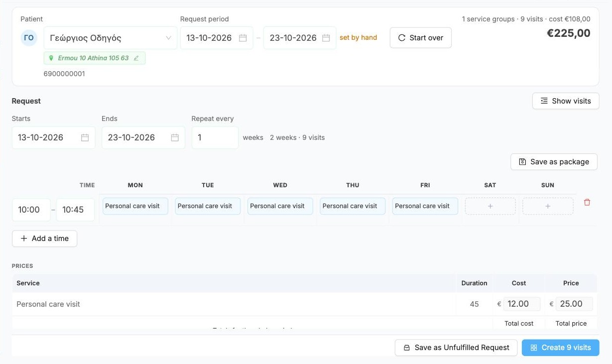Click the 'set by hand' label
The image size is (612, 364).
[x=358, y=38]
